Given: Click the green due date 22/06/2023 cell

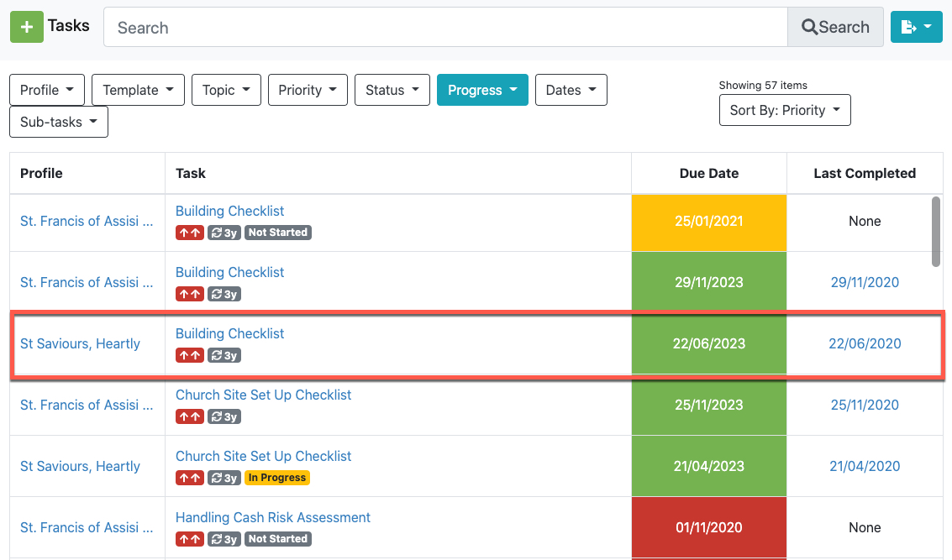Looking at the screenshot, I should click(x=708, y=343).
